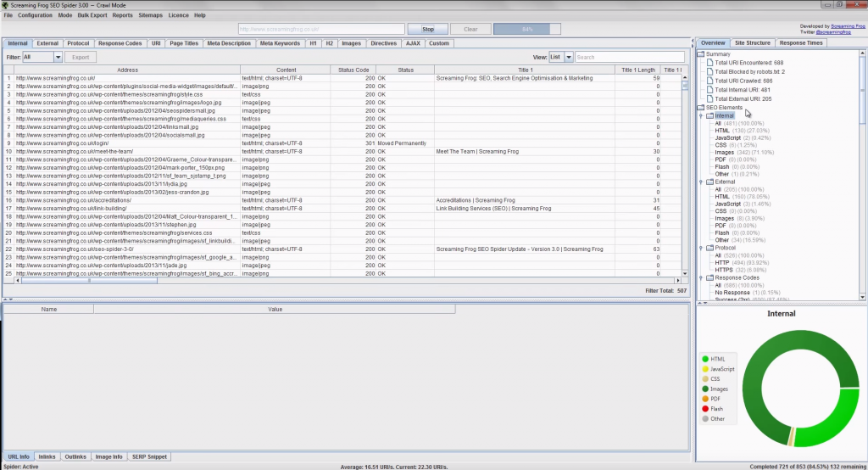Click in the URL address input field
Image resolution: width=868 pixels, height=470 pixels.
[321, 29]
